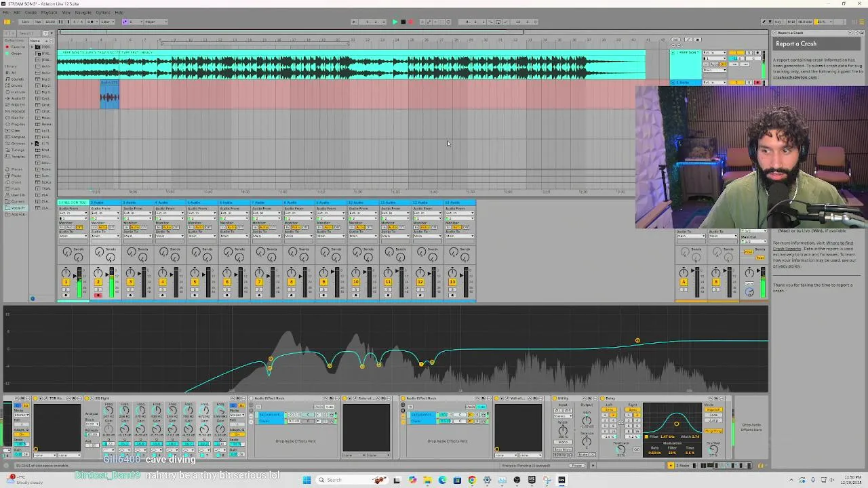Click the Stop button in the transport bar
868x488 pixels.
click(x=403, y=22)
